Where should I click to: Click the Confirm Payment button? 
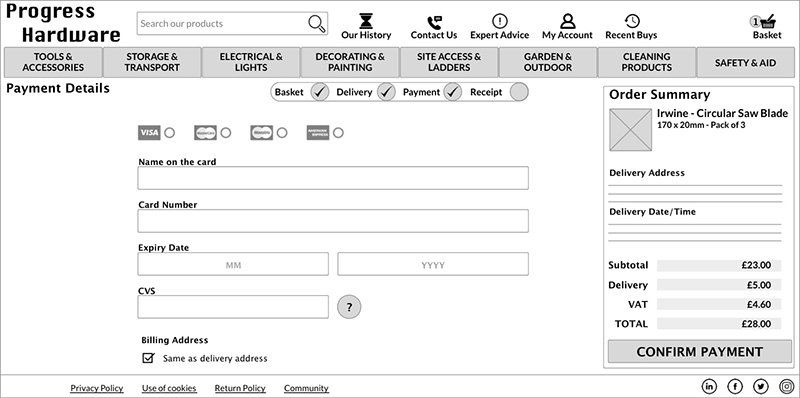tap(699, 352)
